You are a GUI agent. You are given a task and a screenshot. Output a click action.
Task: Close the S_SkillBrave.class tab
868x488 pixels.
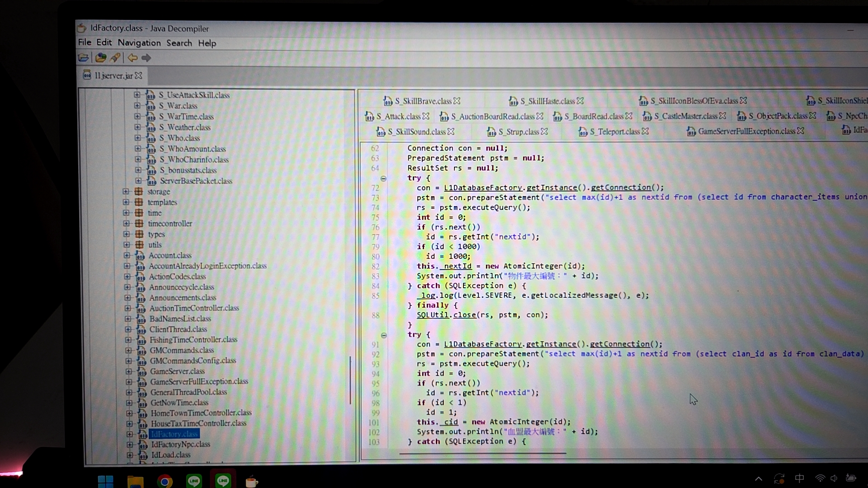(x=457, y=101)
